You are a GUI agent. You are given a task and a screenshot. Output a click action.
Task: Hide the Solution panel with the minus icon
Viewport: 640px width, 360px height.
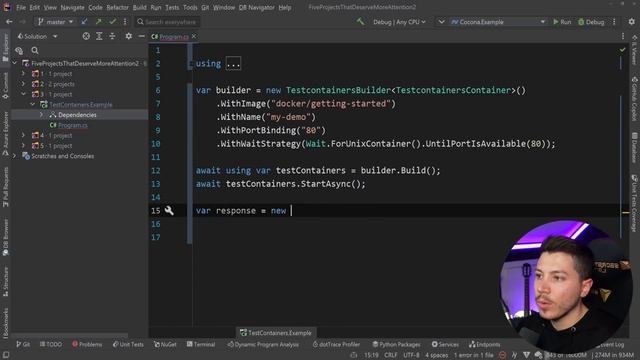(x=141, y=36)
